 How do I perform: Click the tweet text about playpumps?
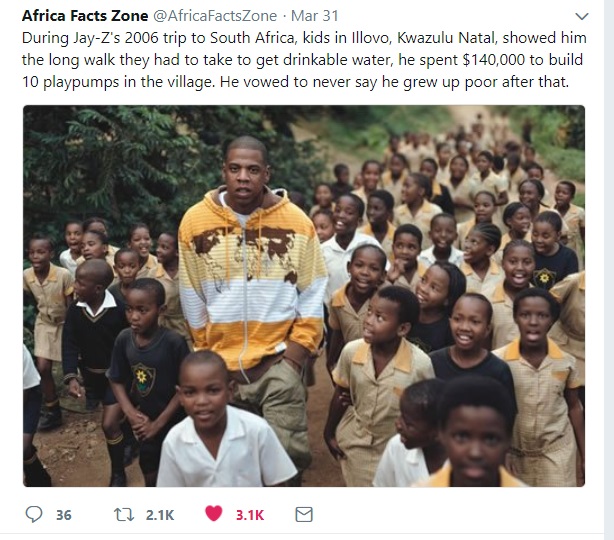click(304, 60)
